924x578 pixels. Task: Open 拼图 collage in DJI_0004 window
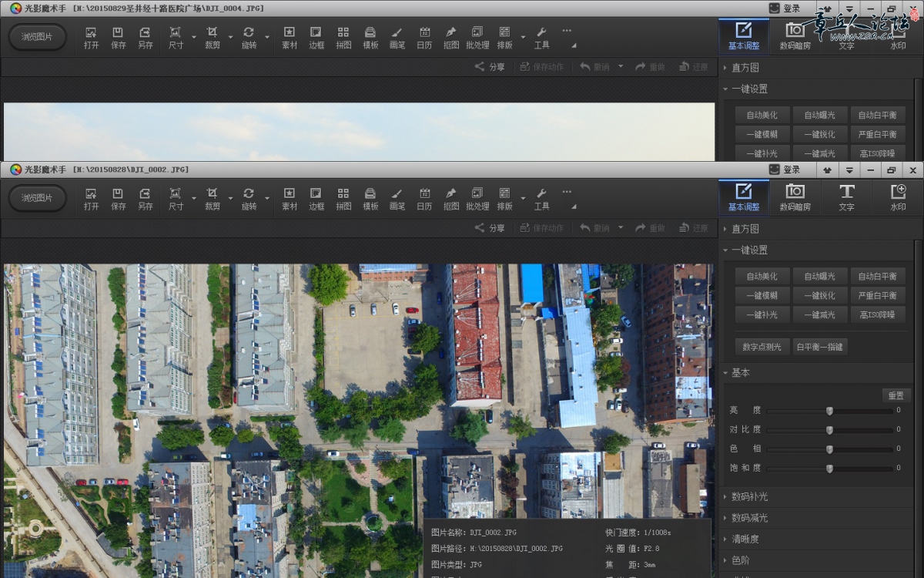[x=343, y=37]
